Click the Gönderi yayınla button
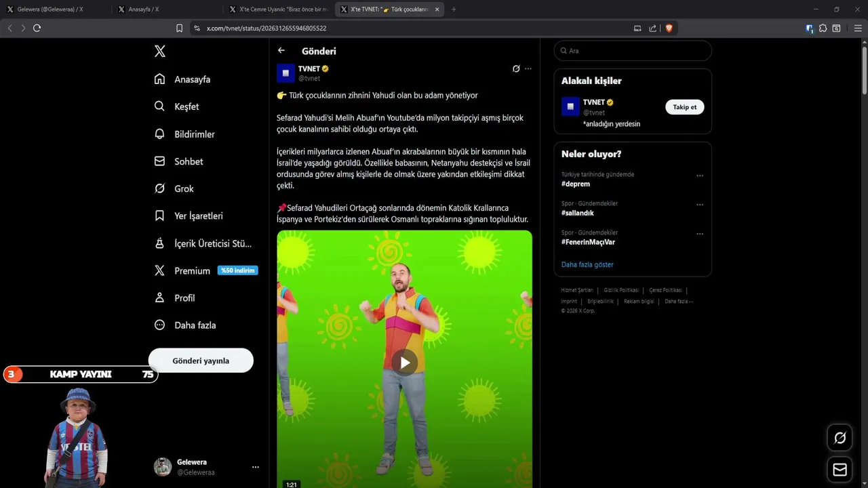This screenshot has height=488, width=868. [201, 361]
